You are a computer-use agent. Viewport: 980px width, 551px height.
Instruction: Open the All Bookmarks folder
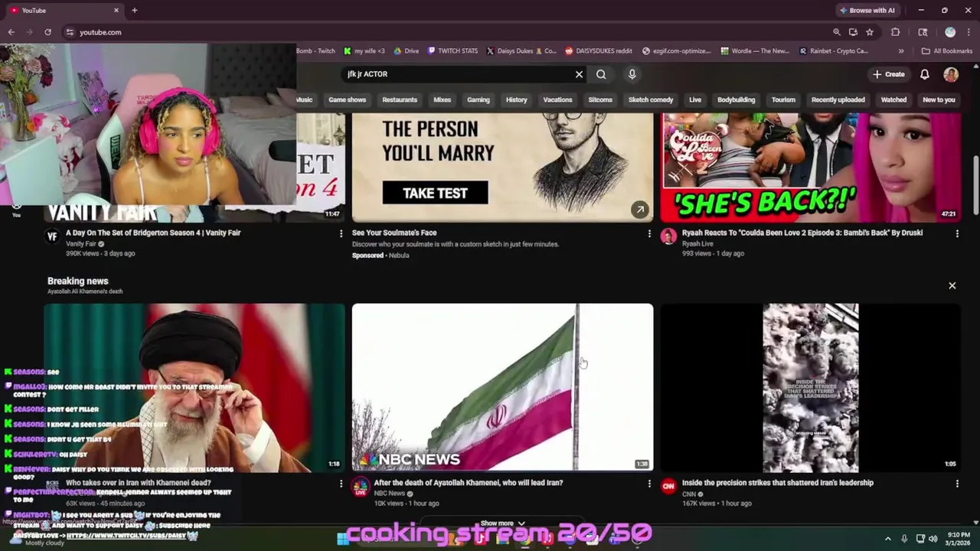[x=947, y=51]
